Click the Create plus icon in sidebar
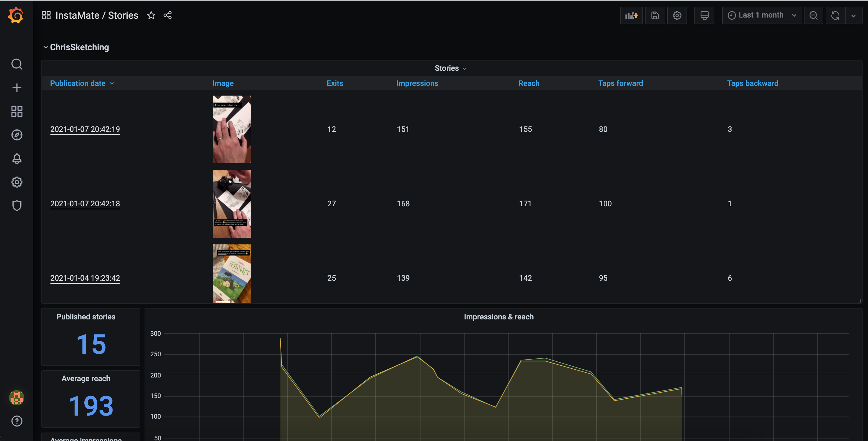868x441 pixels. pyautogui.click(x=17, y=88)
